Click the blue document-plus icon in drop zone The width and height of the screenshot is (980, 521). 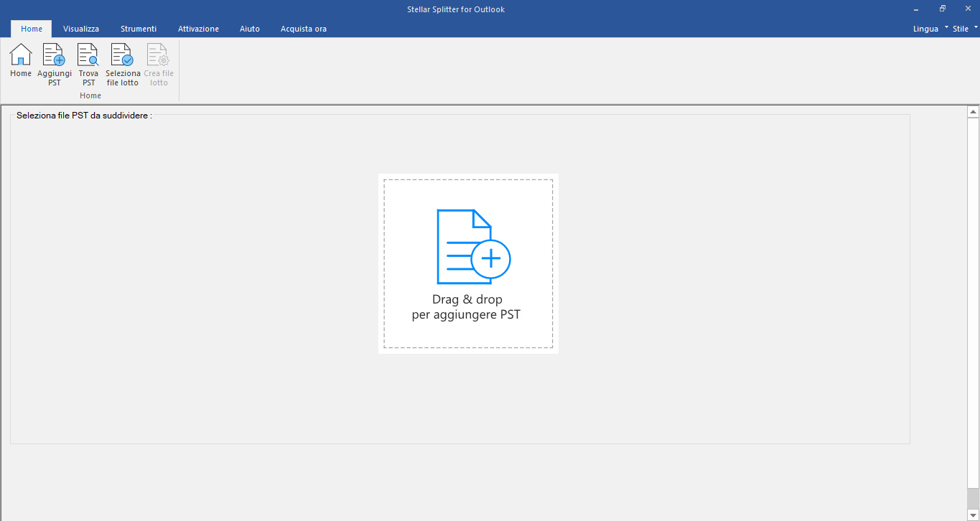pos(474,246)
